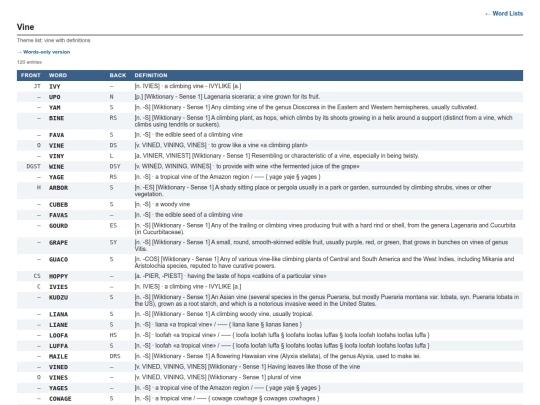Select the word KUDZU
Viewport: 540px width, 405px height.
click(58, 298)
